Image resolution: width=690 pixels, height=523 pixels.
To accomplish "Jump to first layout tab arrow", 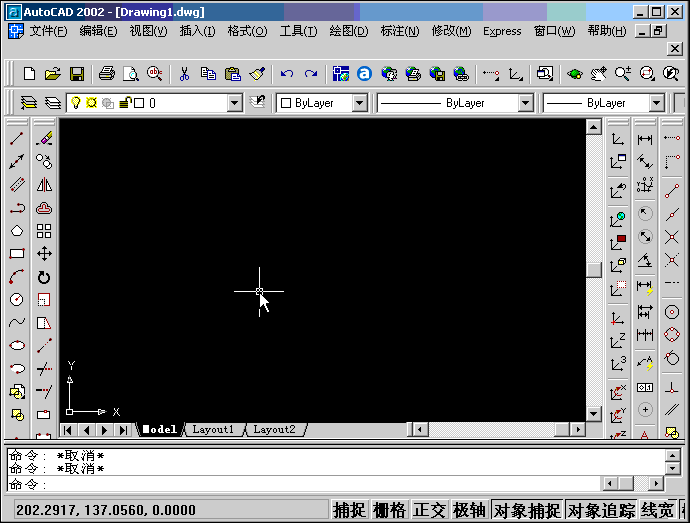I will pos(67,430).
